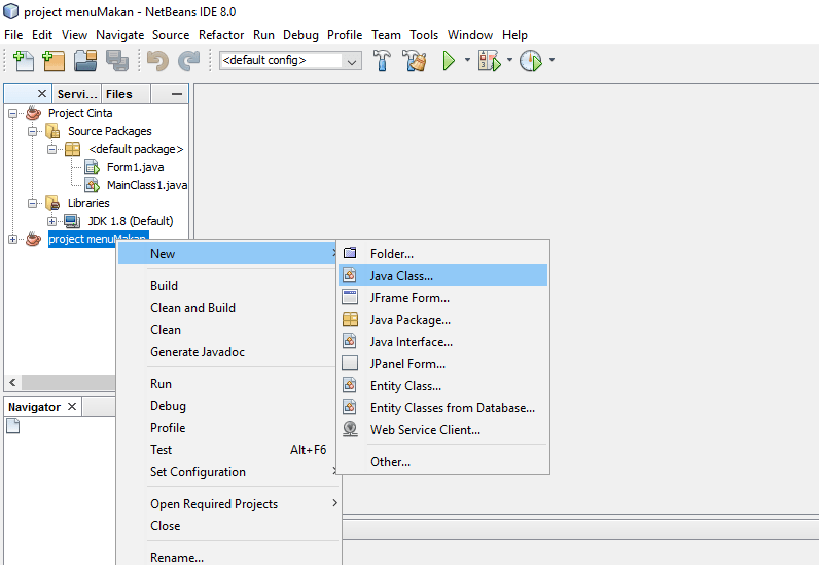
Task: Click the Web Service Client icon
Action: click(350, 429)
